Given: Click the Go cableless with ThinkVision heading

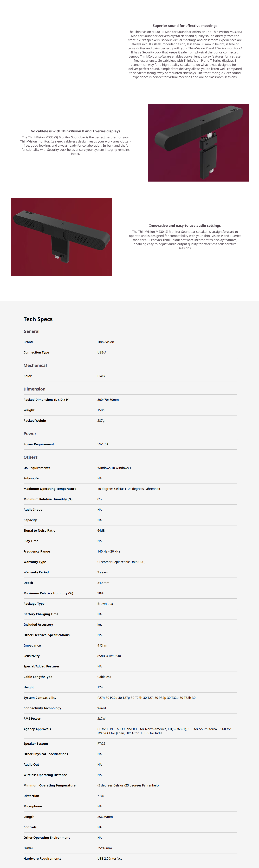Looking at the screenshot, I should click(75, 131).
